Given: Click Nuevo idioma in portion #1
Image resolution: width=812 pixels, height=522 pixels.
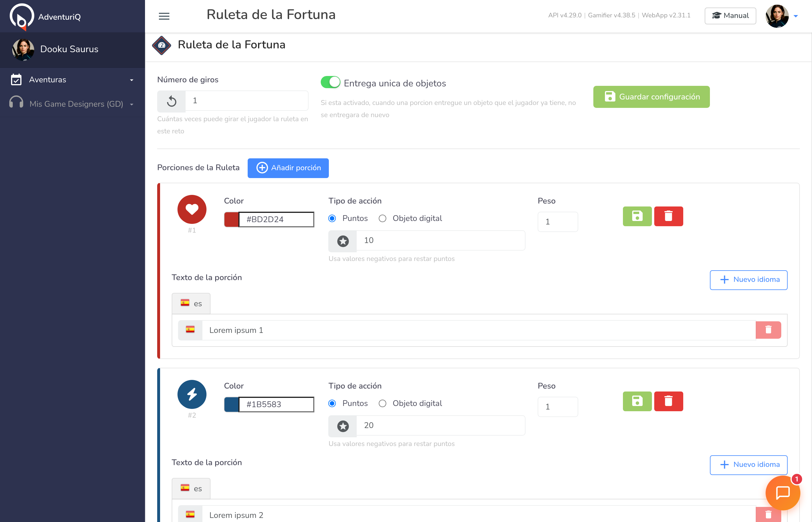Looking at the screenshot, I should pos(748,280).
